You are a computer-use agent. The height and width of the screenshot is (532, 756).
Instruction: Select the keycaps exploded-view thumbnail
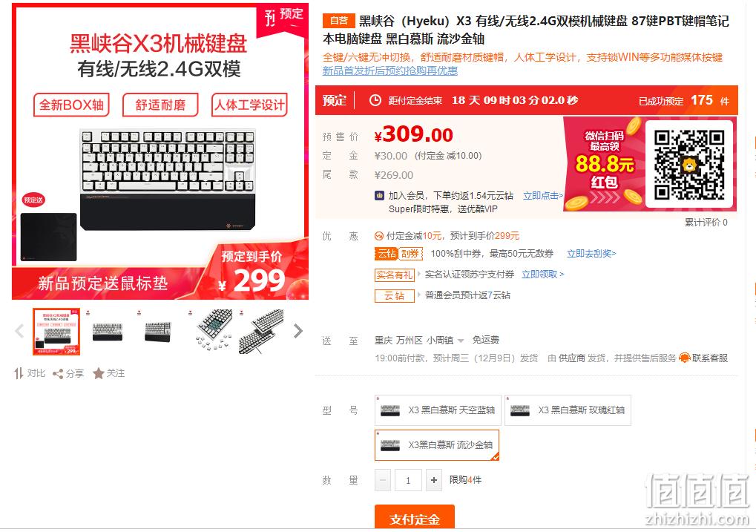coord(213,331)
